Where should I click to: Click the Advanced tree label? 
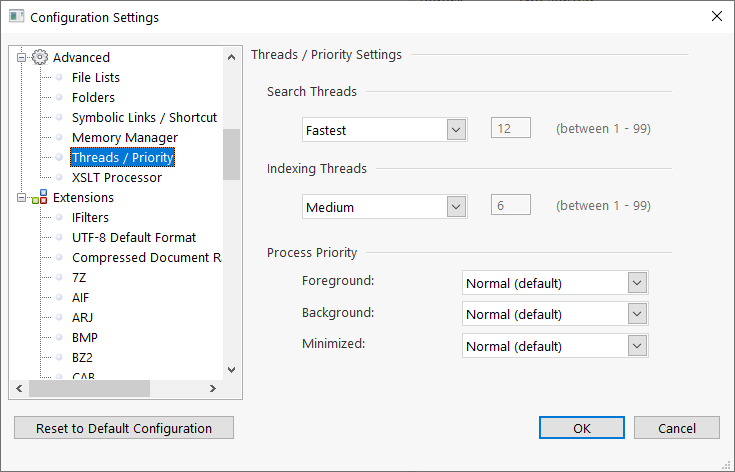[81, 57]
